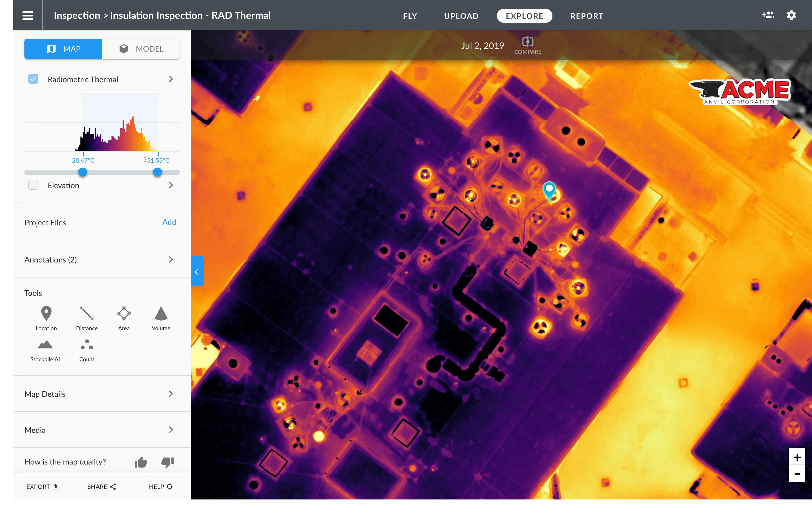
Task: Uncheck the Radiometric Thermal layer checkbox
Action: click(x=33, y=79)
